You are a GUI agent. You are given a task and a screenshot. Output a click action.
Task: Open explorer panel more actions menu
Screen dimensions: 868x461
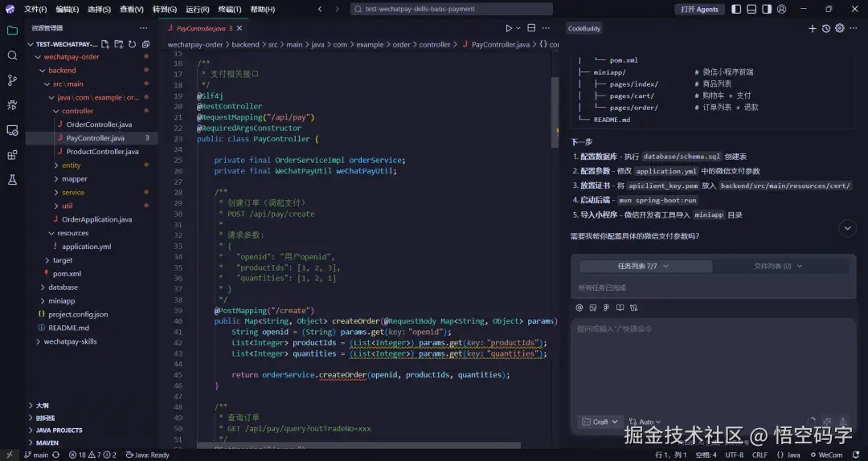[x=144, y=28]
